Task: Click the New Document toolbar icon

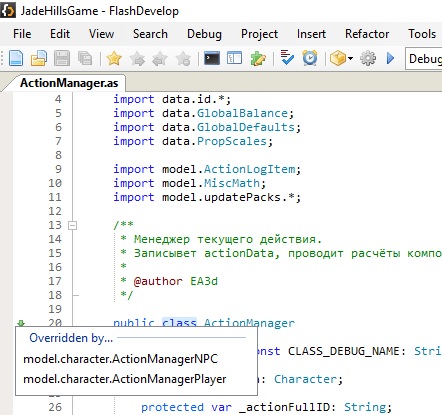Action: coord(16,59)
